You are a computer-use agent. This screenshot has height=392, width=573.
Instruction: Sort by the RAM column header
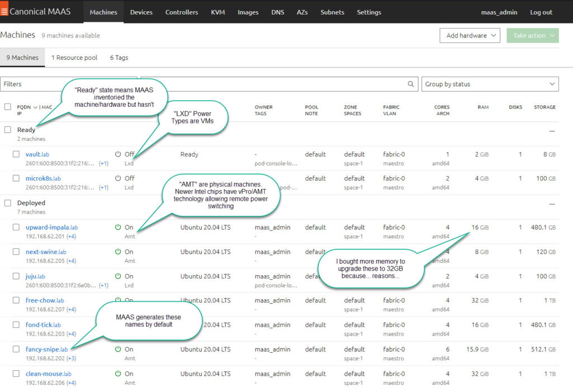coord(483,107)
